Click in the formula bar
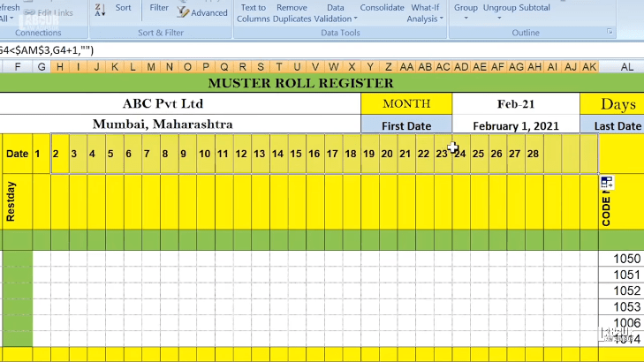 tap(322, 50)
